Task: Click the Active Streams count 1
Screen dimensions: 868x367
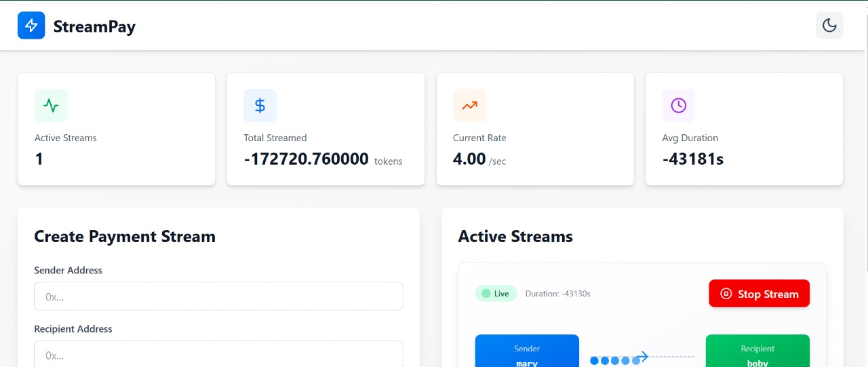Action: [39, 159]
